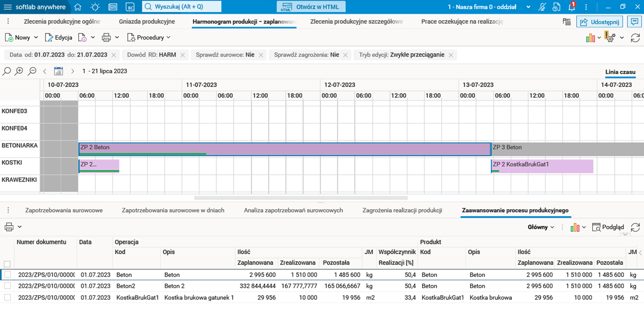Go to previous timeline period
644x309 pixels.
[x=45, y=71]
